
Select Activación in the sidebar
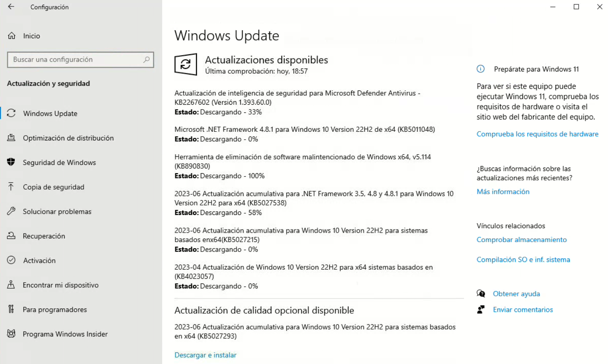(39, 261)
